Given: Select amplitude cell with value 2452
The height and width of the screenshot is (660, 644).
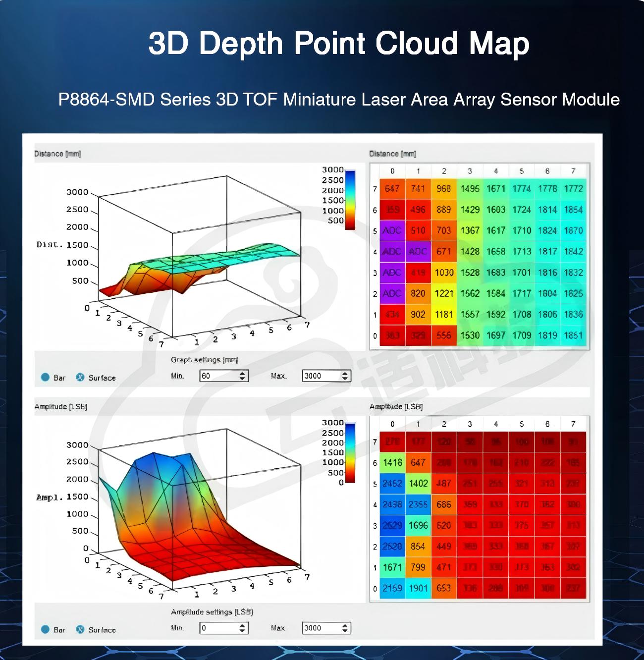Looking at the screenshot, I should 392,484.
